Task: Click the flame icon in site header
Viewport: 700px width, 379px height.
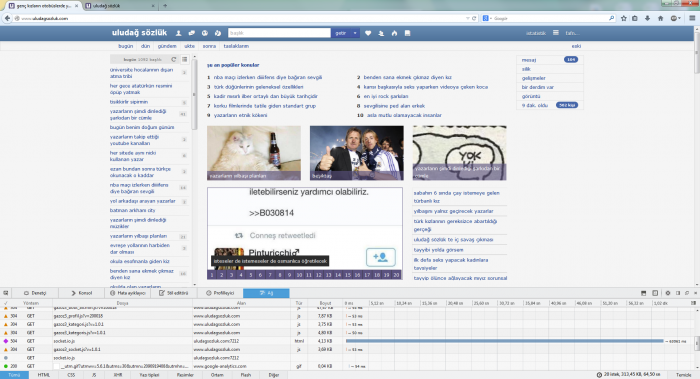Action: pyautogui.click(x=394, y=33)
